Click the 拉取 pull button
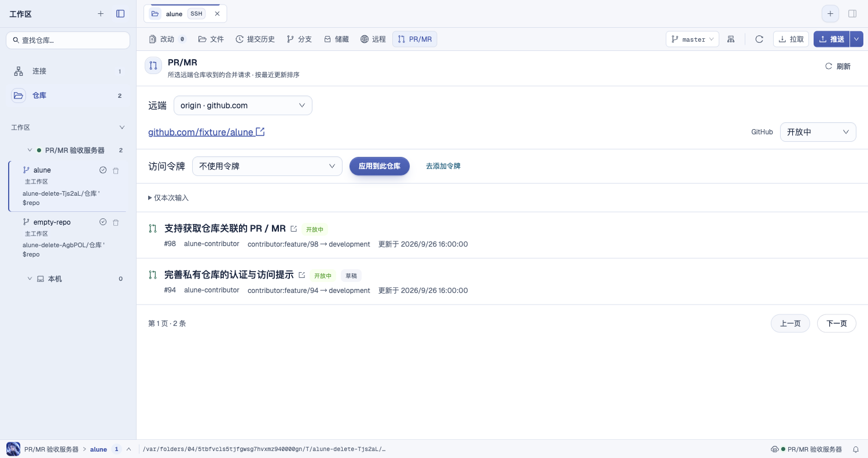The width and height of the screenshot is (868, 458). [791, 39]
